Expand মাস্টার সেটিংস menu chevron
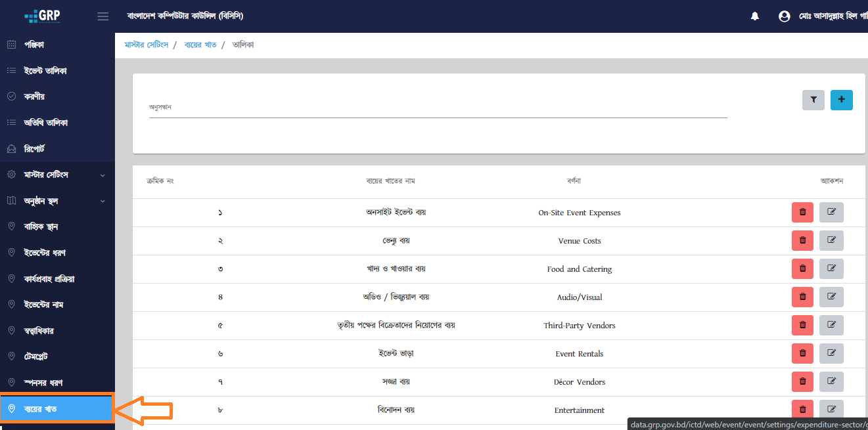 click(103, 175)
